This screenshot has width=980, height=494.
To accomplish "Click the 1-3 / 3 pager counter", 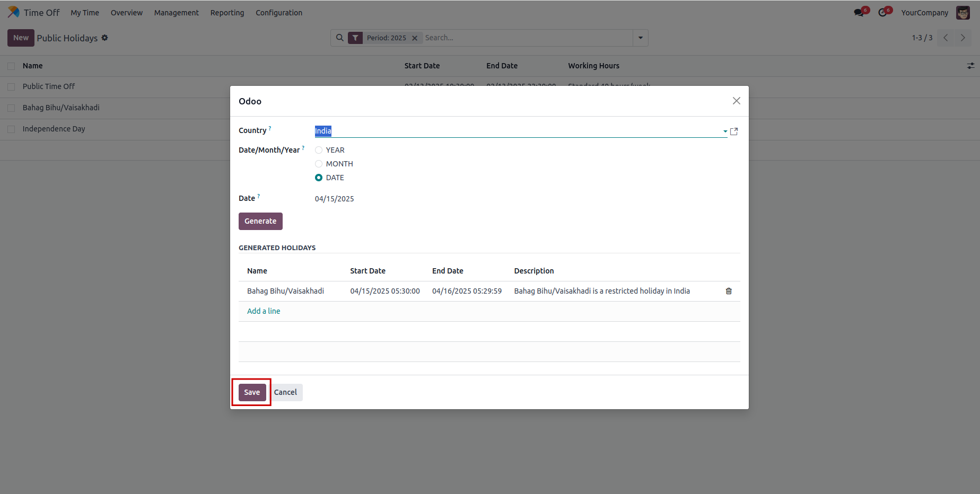I will click(x=922, y=38).
